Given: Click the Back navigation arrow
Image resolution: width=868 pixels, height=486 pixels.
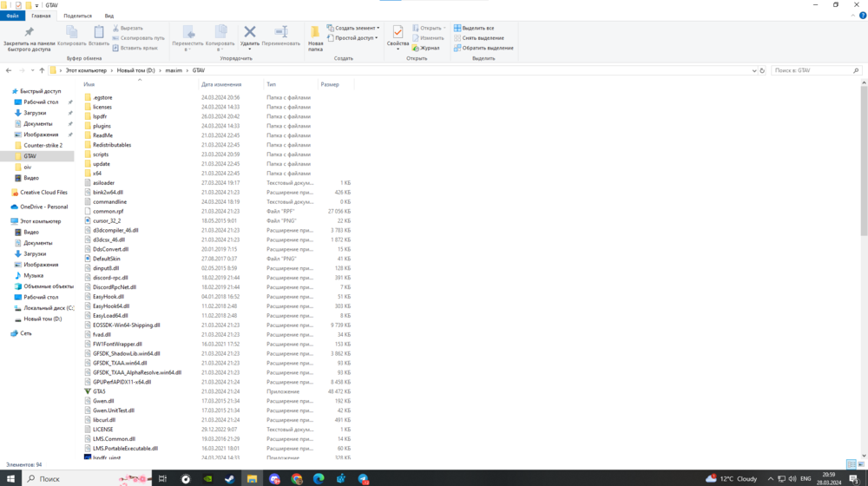Looking at the screenshot, I should click(x=9, y=70).
